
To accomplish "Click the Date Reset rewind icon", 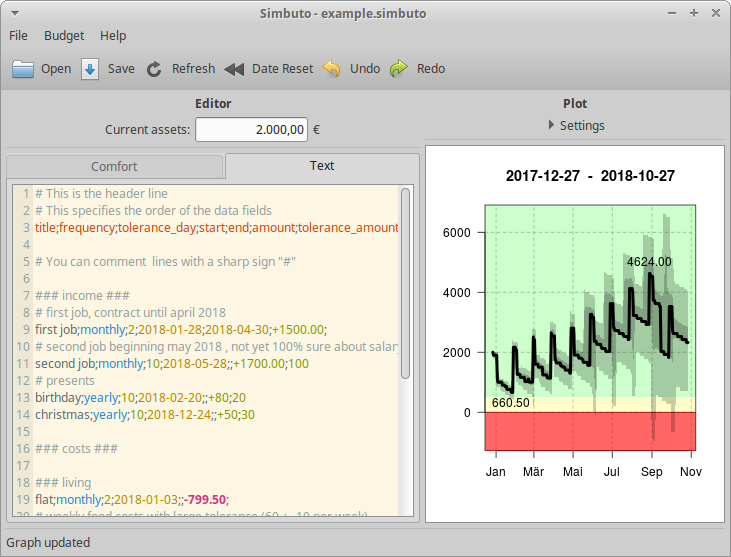I will (234, 69).
